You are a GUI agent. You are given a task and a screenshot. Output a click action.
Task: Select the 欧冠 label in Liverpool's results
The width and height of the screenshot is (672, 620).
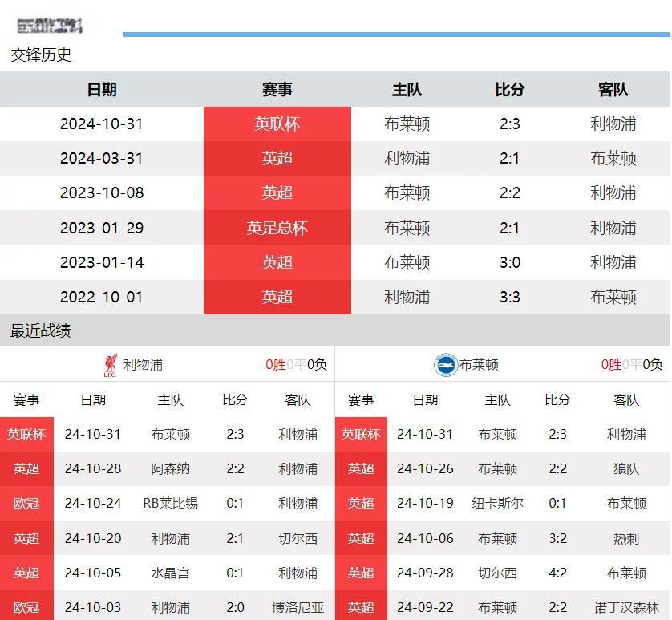(x=27, y=504)
